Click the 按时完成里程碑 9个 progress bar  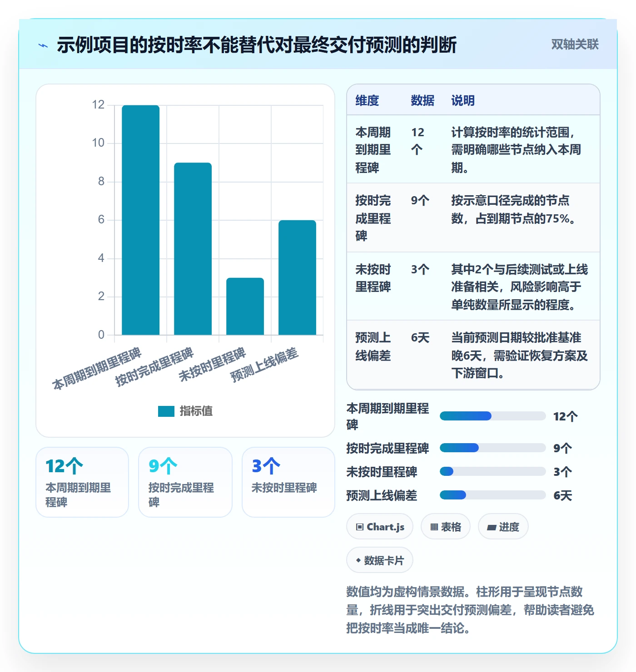(492, 448)
